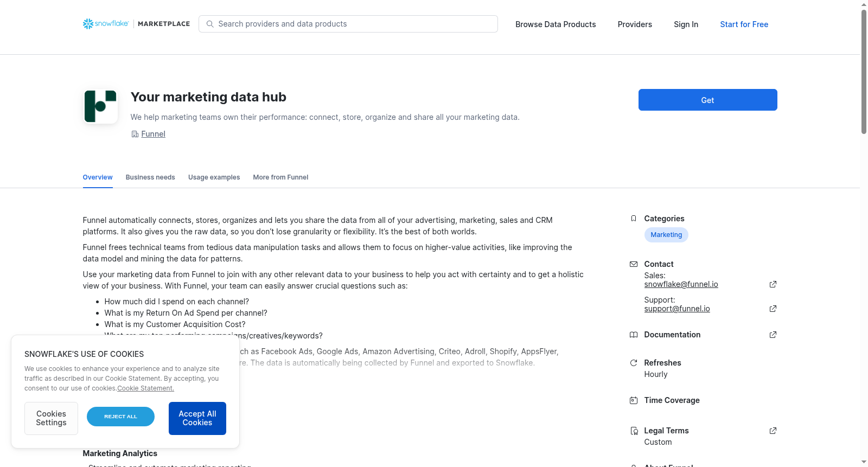The width and height of the screenshot is (868, 467).
Task: Open external link icon for snowflake@funnel.io
Action: (773, 284)
